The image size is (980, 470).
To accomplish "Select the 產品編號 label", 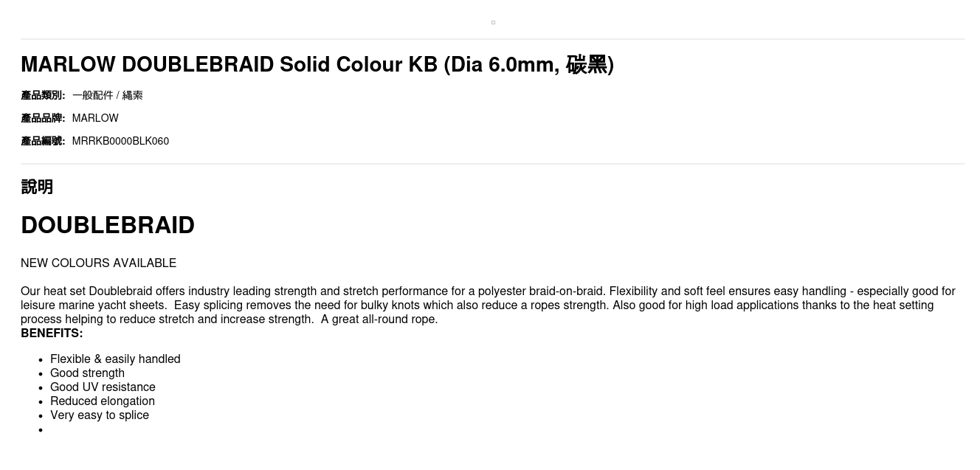I will pos(43,141).
